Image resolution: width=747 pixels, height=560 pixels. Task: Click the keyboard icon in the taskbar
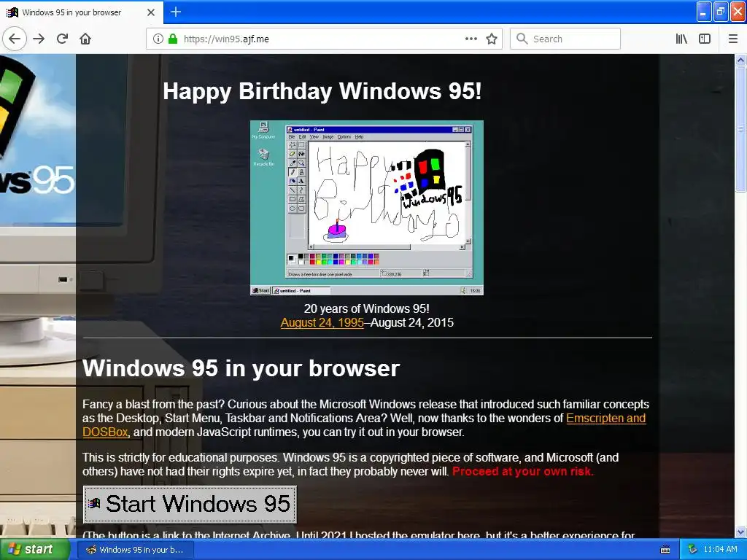click(x=665, y=550)
